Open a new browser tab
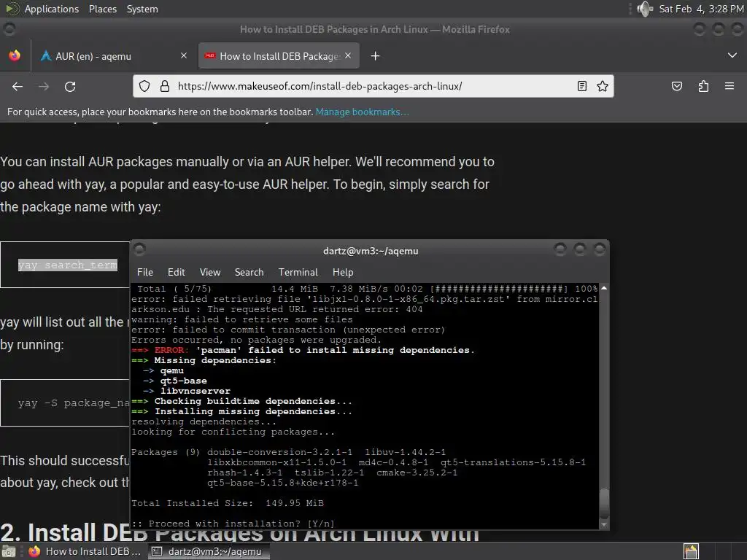 tap(376, 56)
